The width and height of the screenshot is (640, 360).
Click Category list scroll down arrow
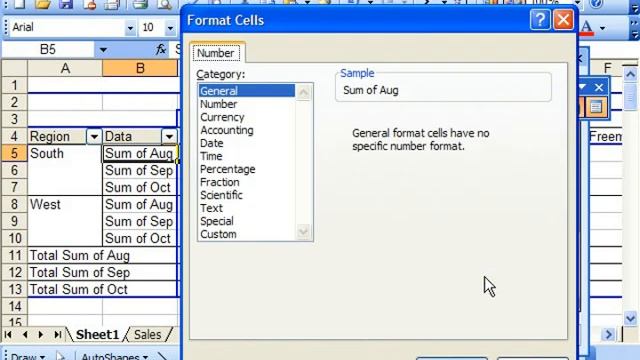click(303, 232)
